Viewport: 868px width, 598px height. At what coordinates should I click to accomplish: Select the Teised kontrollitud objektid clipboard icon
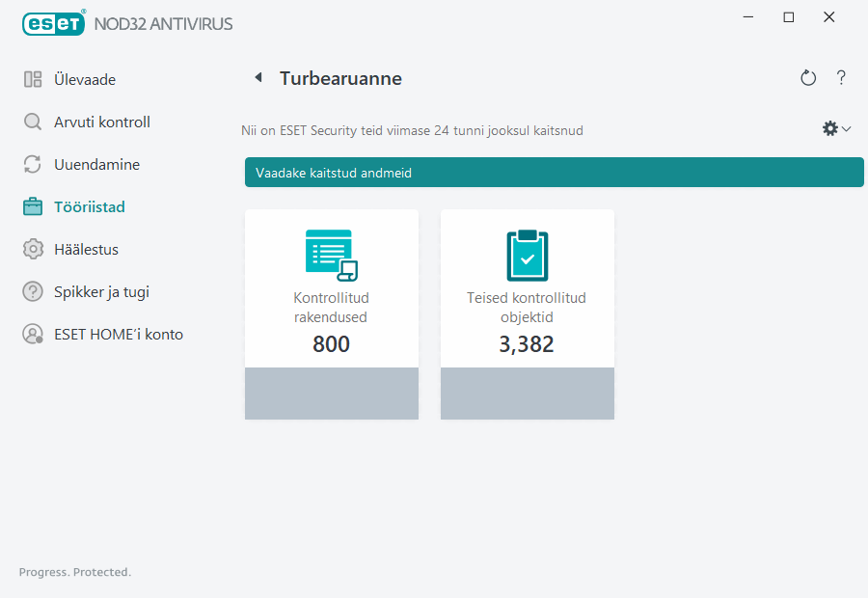[x=527, y=254]
